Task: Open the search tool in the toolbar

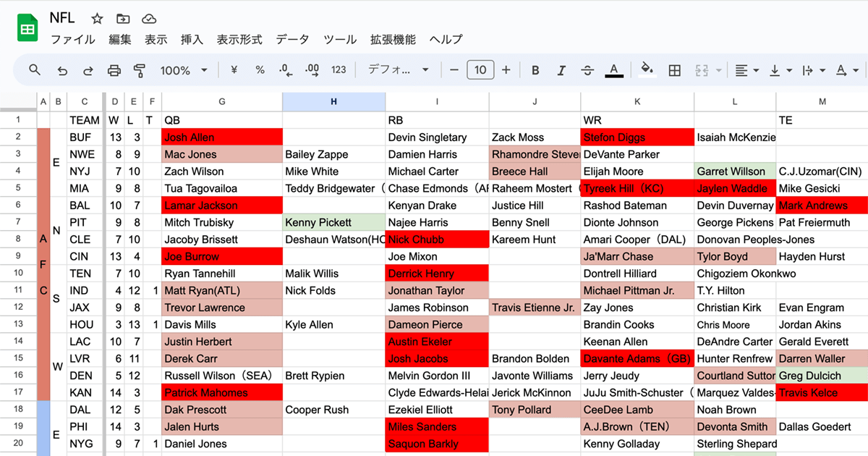Action: (x=35, y=70)
